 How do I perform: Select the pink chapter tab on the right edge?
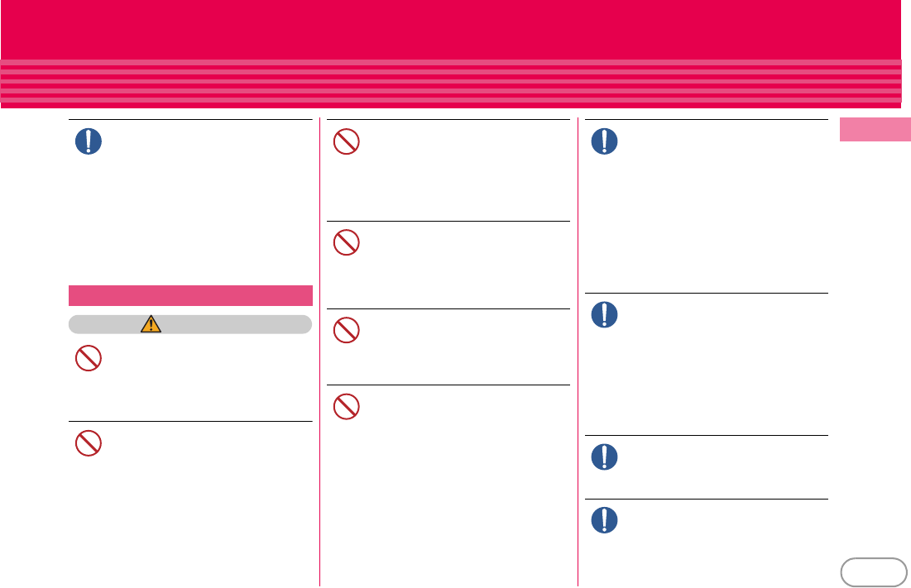click(875, 131)
